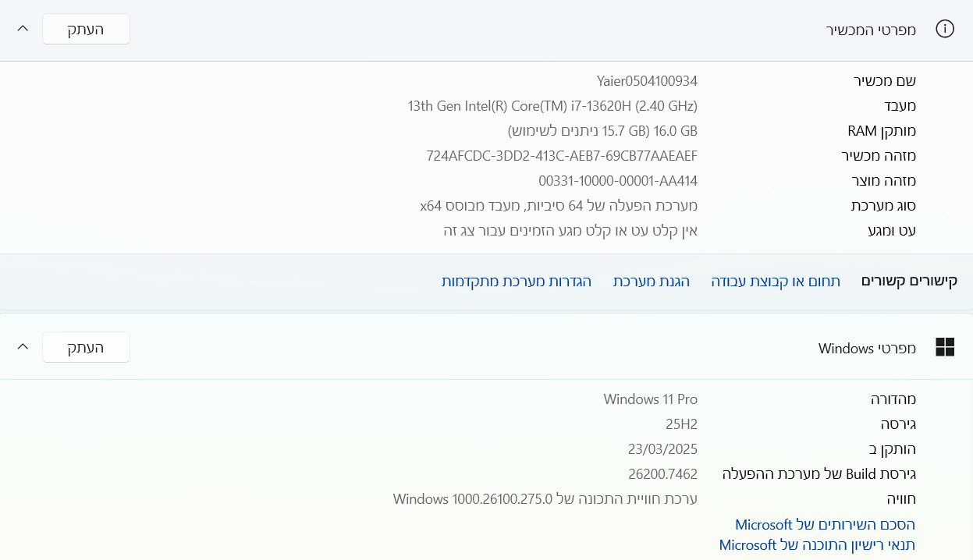Image resolution: width=973 pixels, height=560 pixels.
Task: Click the product ID 00331-10000-00001-AA414
Action: pos(618,181)
